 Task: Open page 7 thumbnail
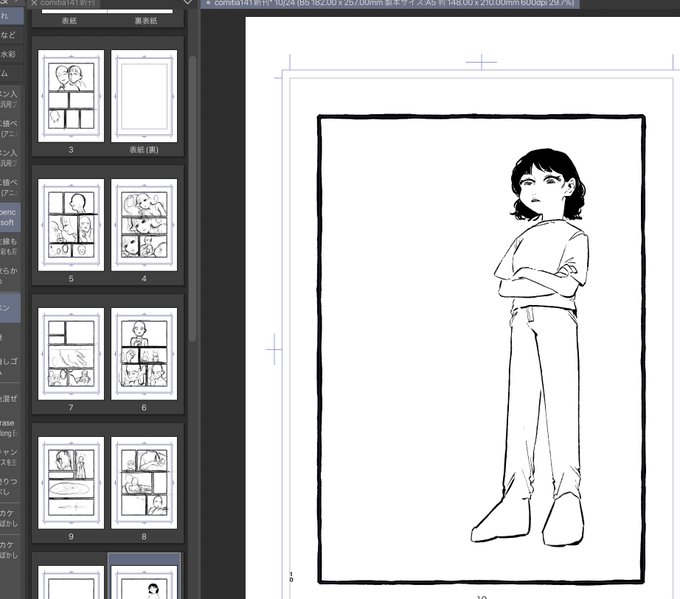click(x=71, y=354)
